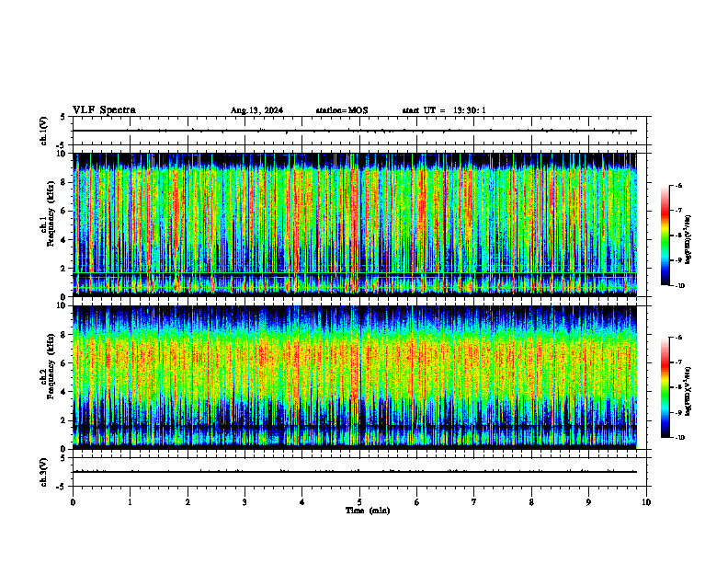
Task: Click time axis tick label '0'
Action: point(73,502)
